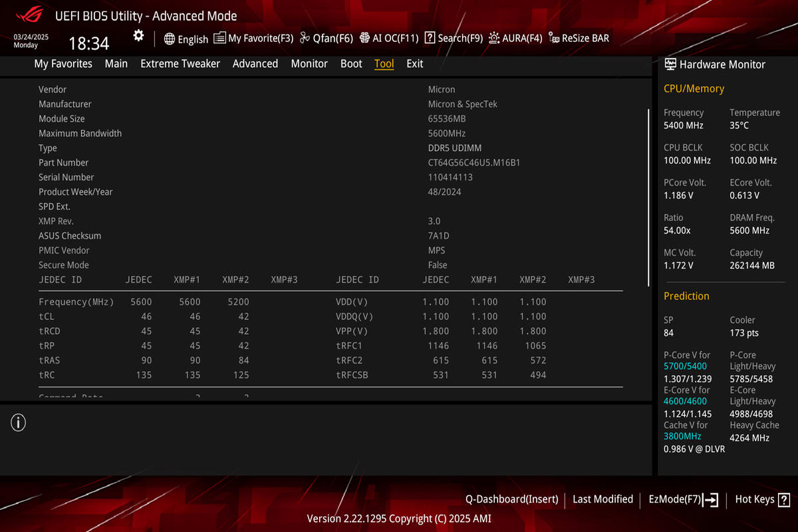Click the globe language icon

pos(170,39)
